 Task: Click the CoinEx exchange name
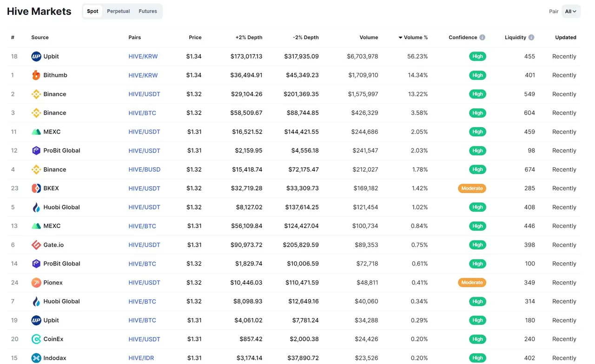[53, 339]
